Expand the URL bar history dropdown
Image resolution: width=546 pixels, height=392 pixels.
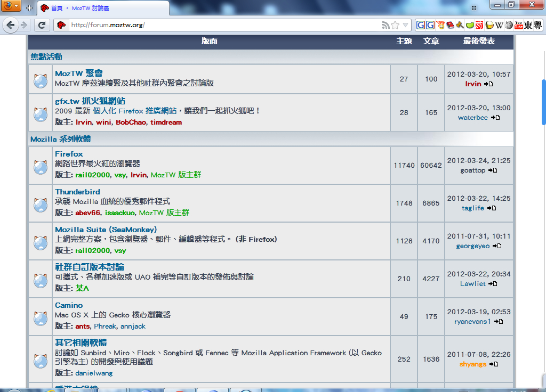point(405,25)
